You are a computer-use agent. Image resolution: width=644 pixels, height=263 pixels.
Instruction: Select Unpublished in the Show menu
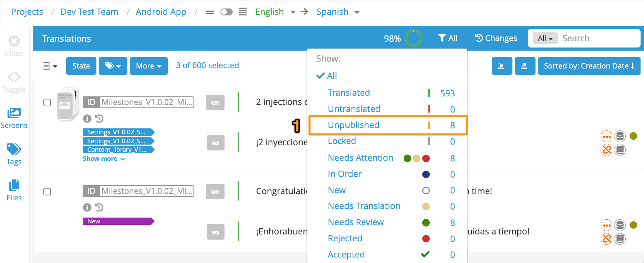353,125
